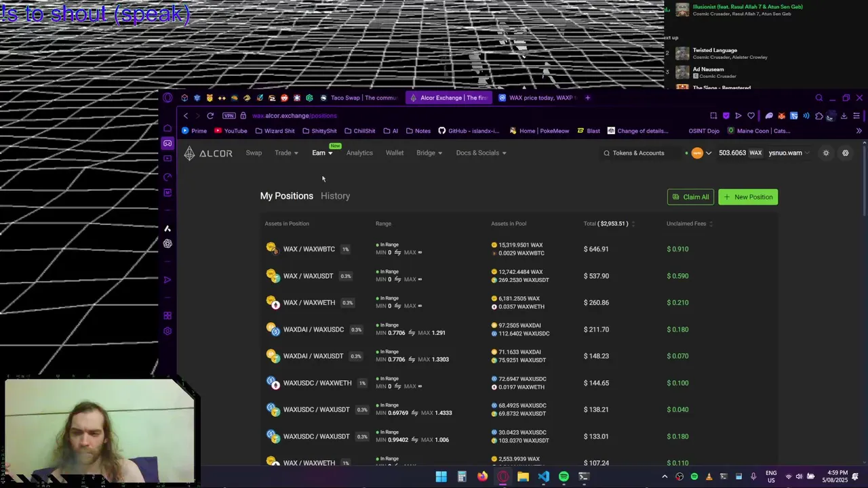This screenshot has width=868, height=488.
Task: Open the ysnuo.wam account menu
Action: click(x=789, y=153)
